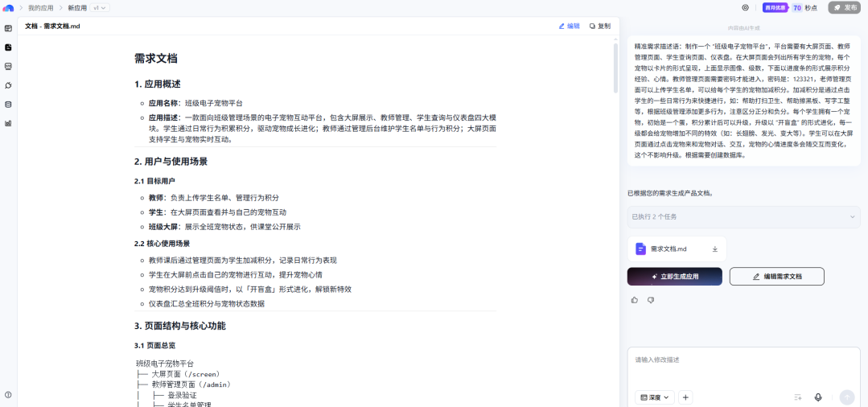Click the 1. 应用概述 heading
The height and width of the screenshot is (407, 868).
157,84
